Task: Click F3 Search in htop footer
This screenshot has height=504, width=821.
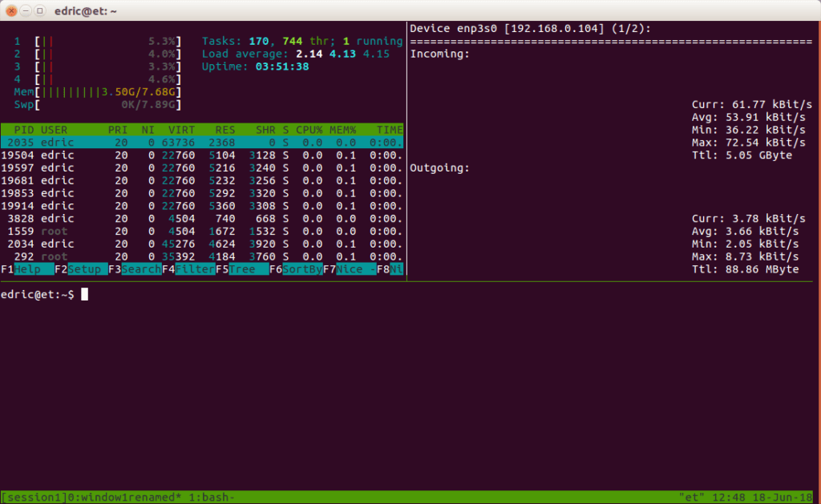Action: [135, 269]
